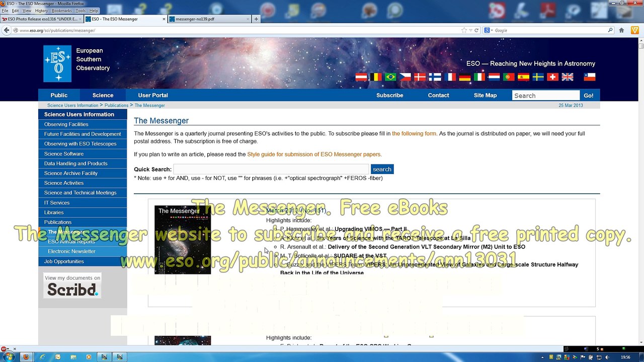Viewport: 644px width, 362px height.
Task: Switch to the messenger-no139.pdf tab
Action: pos(209,19)
